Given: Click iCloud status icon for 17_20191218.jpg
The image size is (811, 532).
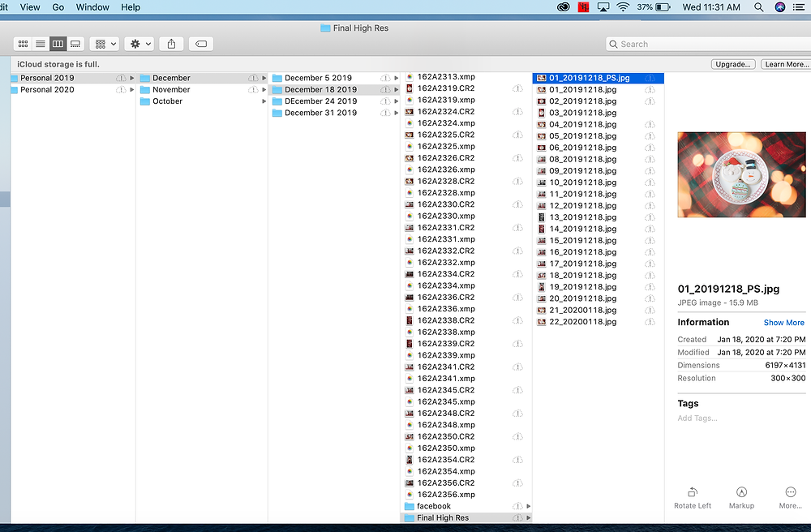Looking at the screenshot, I should tap(650, 264).
